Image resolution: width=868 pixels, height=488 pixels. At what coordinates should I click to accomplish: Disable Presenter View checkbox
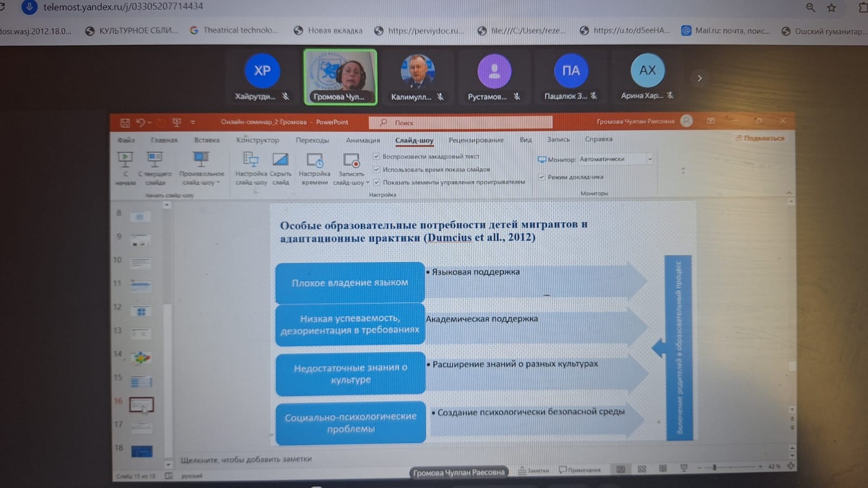[541, 177]
